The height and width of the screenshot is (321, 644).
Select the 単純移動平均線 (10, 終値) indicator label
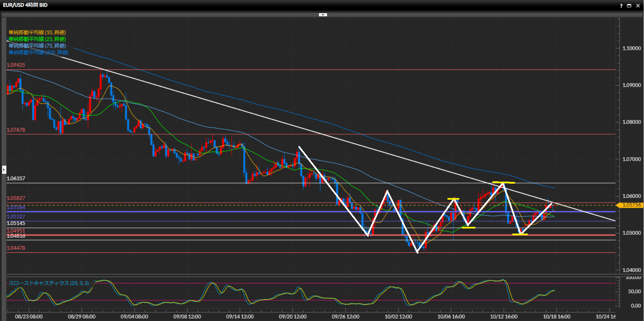point(37,33)
